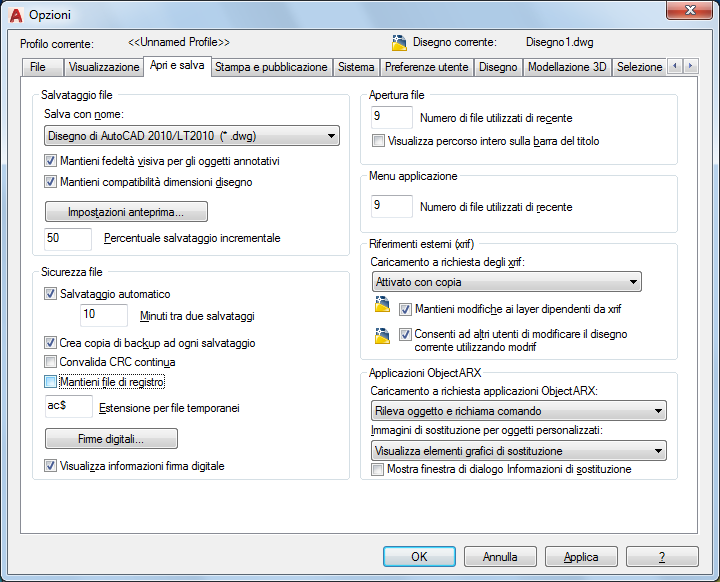Close the Opzioni dialog window
Image resolution: width=720 pixels, height=582 pixels.
click(x=689, y=10)
